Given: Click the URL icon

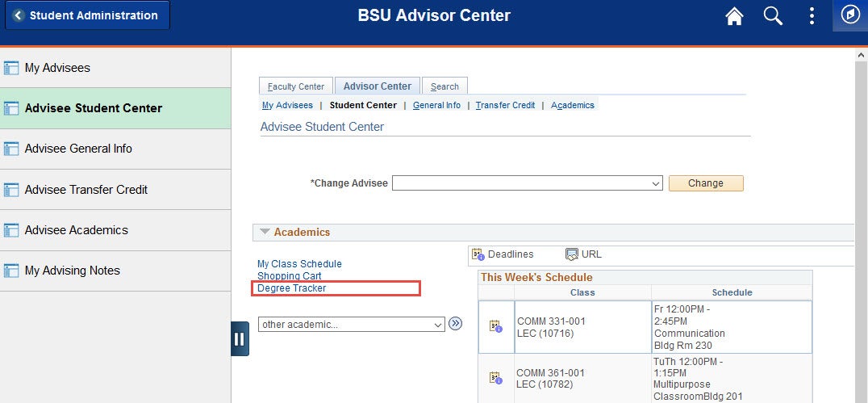Looking at the screenshot, I should pyautogui.click(x=572, y=254).
